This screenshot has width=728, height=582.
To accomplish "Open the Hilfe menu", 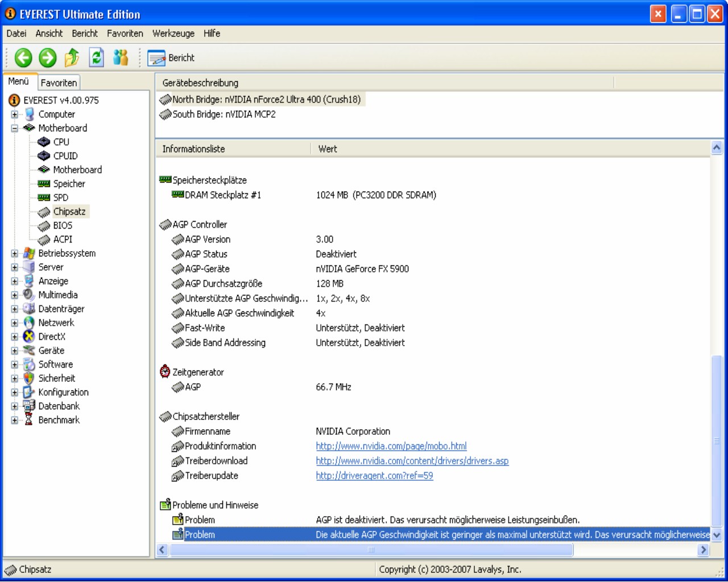I will pos(212,34).
